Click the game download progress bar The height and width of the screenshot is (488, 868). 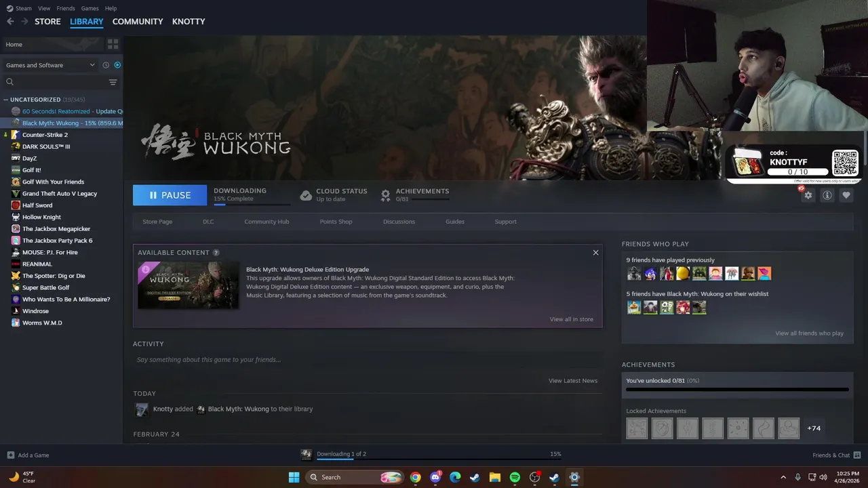click(x=251, y=204)
